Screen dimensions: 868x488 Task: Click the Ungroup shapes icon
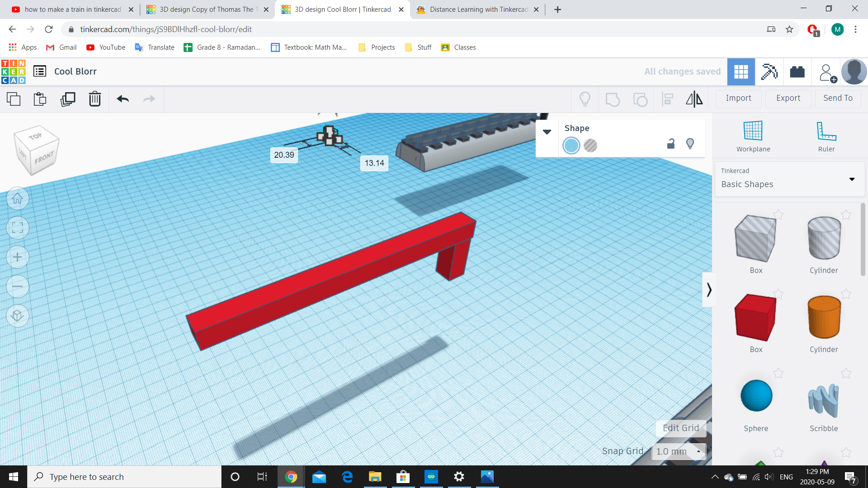(640, 99)
